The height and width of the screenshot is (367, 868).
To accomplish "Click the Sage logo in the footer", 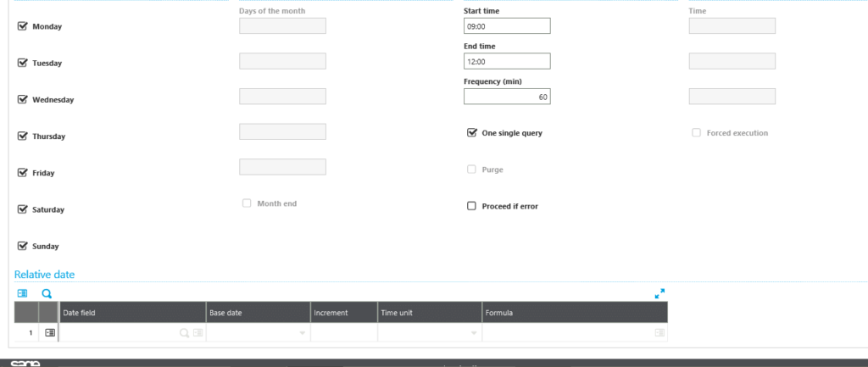I will click(25, 364).
